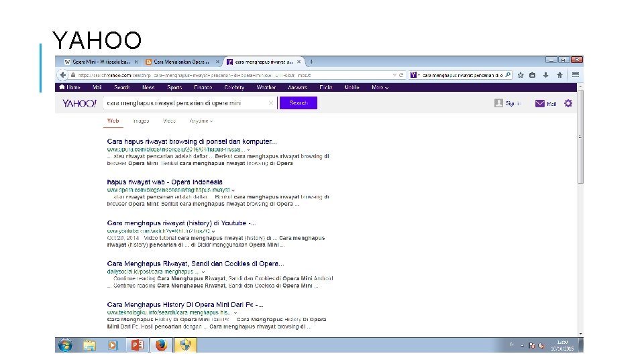Open media player taskbar icon
The height and width of the screenshot is (362, 644).
[x=113, y=345]
